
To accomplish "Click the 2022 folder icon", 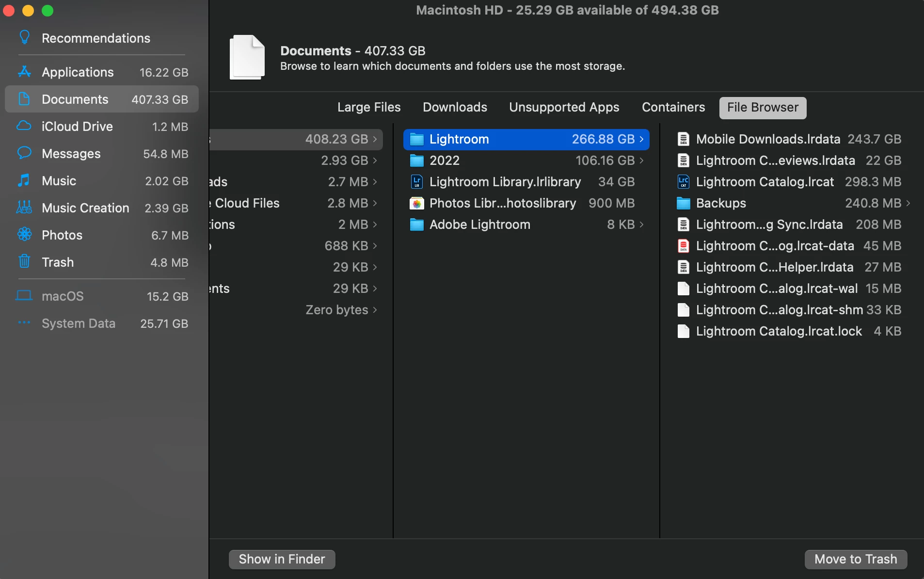I will 417,161.
